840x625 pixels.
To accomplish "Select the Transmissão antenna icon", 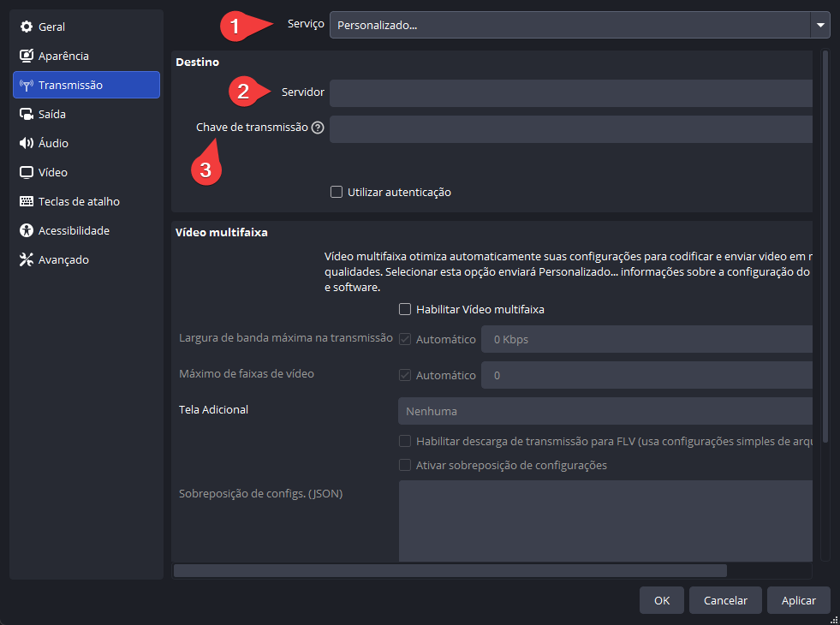I will 26,86.
